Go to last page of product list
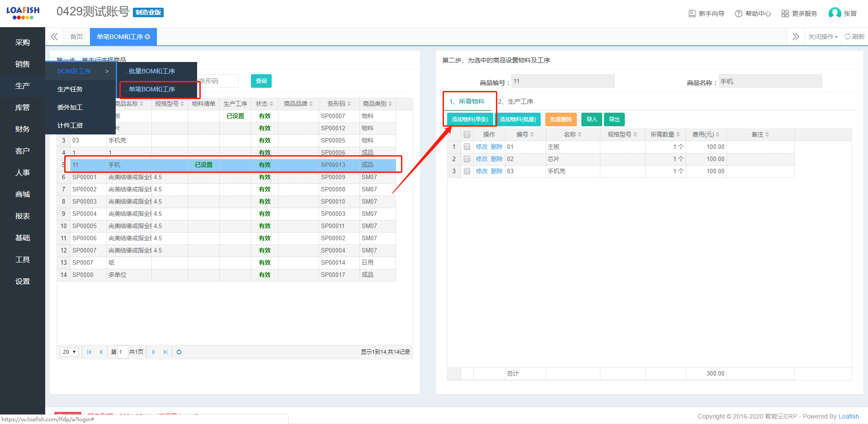868x424 pixels. pyautogui.click(x=165, y=352)
